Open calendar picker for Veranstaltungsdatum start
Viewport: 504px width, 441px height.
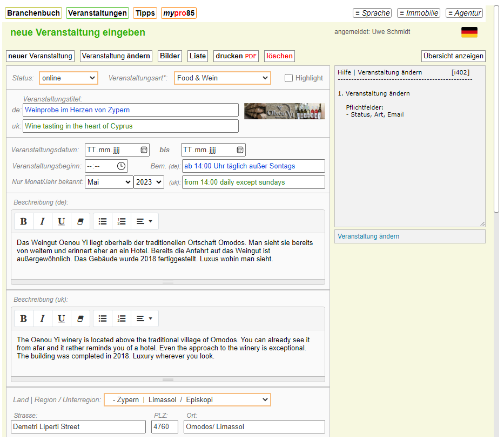point(144,150)
